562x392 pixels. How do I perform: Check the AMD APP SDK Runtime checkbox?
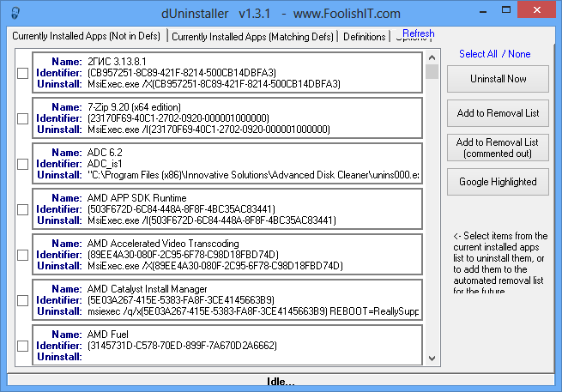[x=23, y=209]
